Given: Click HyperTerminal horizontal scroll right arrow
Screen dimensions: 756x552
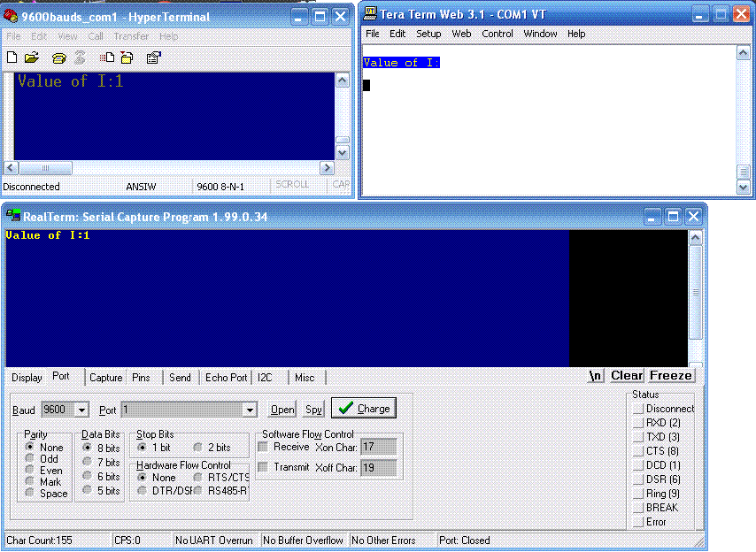Looking at the screenshot, I should [327, 167].
